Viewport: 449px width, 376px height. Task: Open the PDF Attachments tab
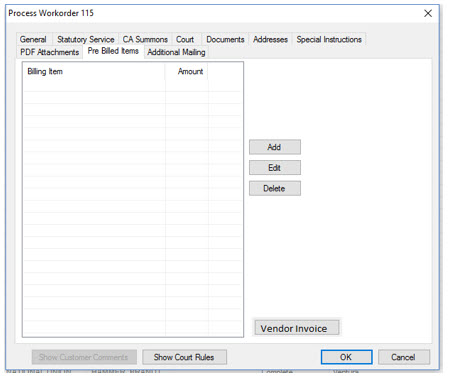[x=49, y=52]
